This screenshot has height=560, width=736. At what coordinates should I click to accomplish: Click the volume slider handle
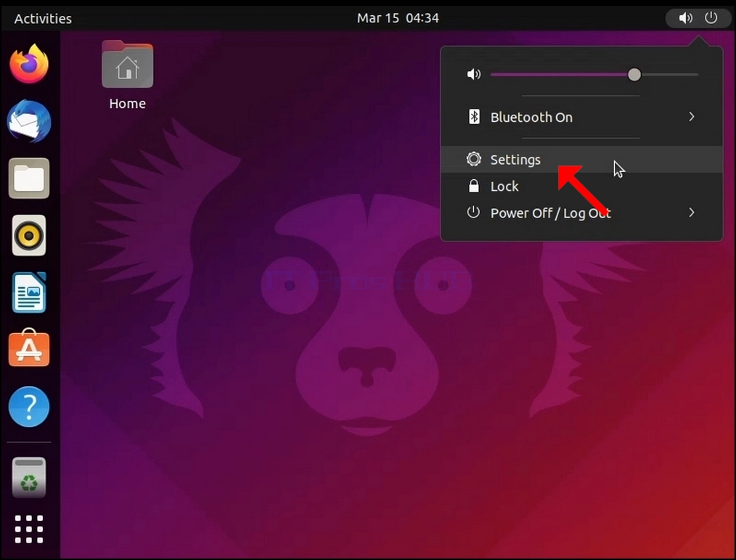pyautogui.click(x=634, y=75)
